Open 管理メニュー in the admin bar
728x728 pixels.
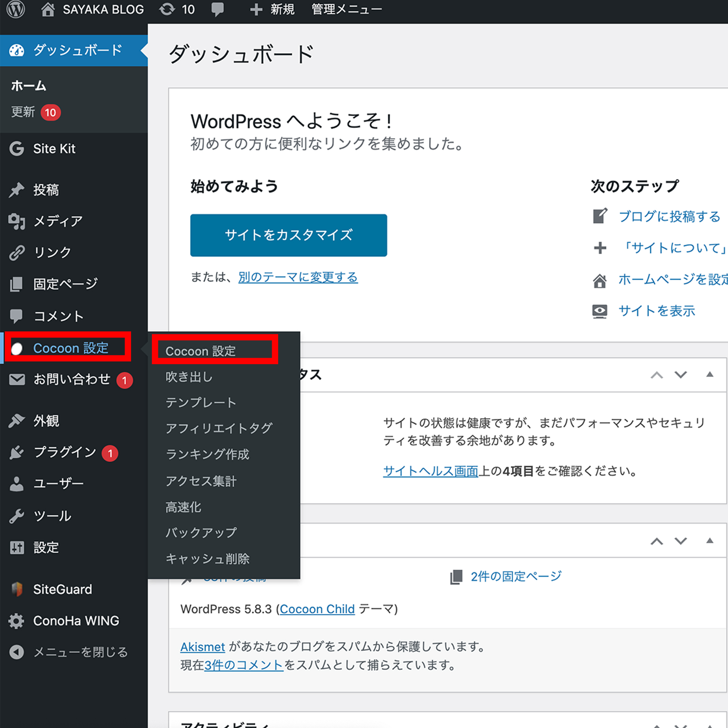pos(347,10)
